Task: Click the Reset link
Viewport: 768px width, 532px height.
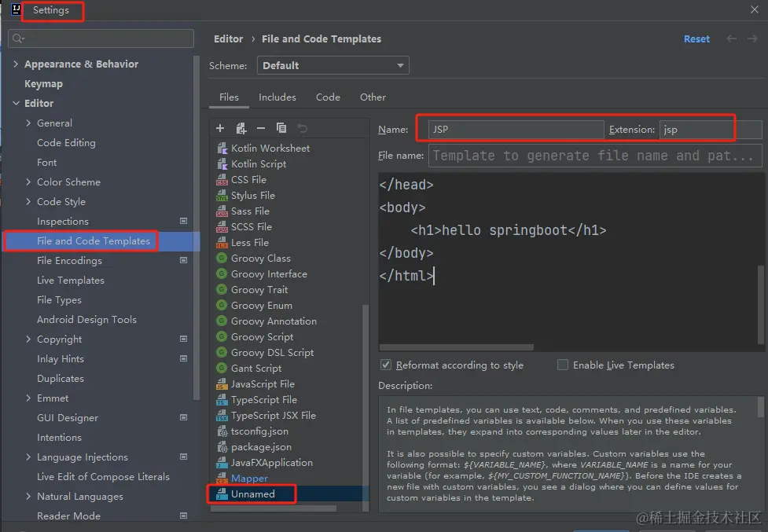Action: (x=696, y=39)
